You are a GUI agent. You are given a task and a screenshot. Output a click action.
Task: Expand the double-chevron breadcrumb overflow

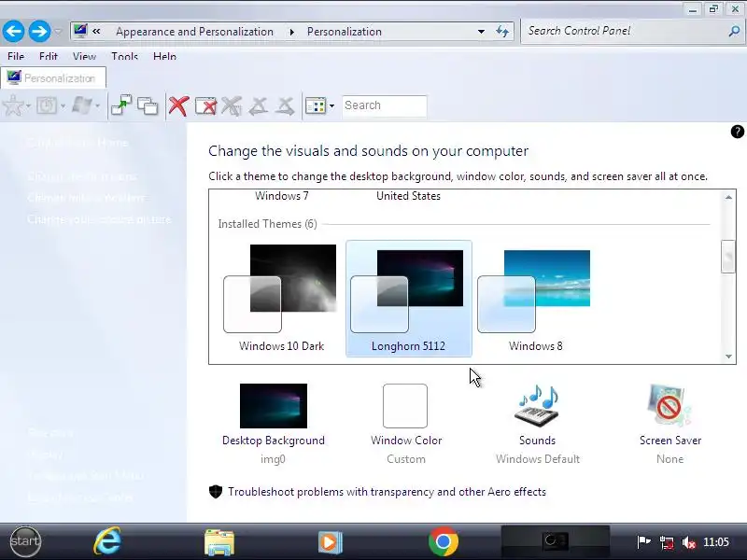(x=96, y=32)
